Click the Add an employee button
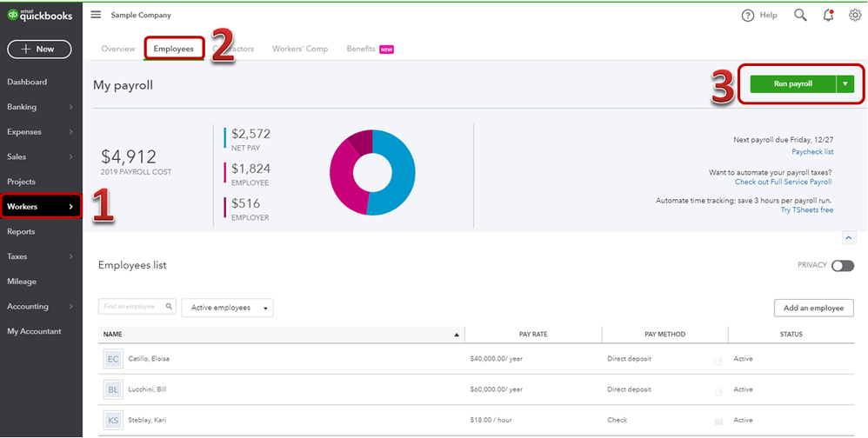Viewport: 868px width, 438px height. tap(814, 308)
